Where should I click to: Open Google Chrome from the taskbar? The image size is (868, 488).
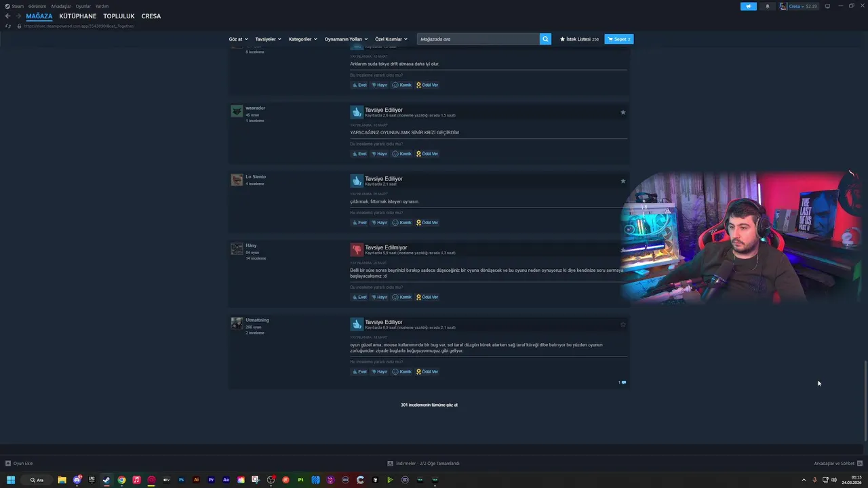pyautogui.click(x=121, y=480)
